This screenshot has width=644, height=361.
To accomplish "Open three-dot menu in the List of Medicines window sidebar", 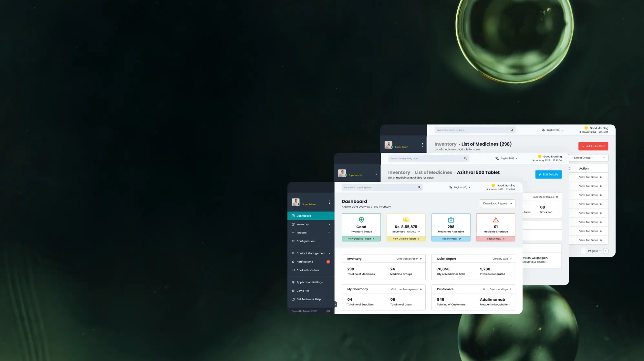I will coord(422,145).
